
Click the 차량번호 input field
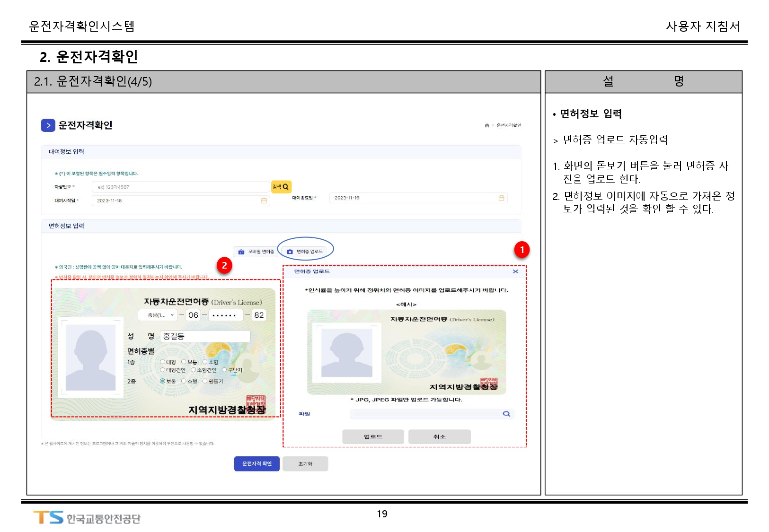coord(181,187)
